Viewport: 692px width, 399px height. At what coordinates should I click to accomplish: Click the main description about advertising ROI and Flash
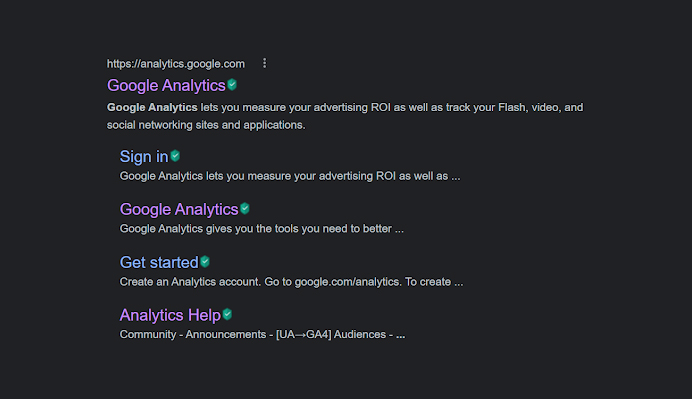point(345,116)
